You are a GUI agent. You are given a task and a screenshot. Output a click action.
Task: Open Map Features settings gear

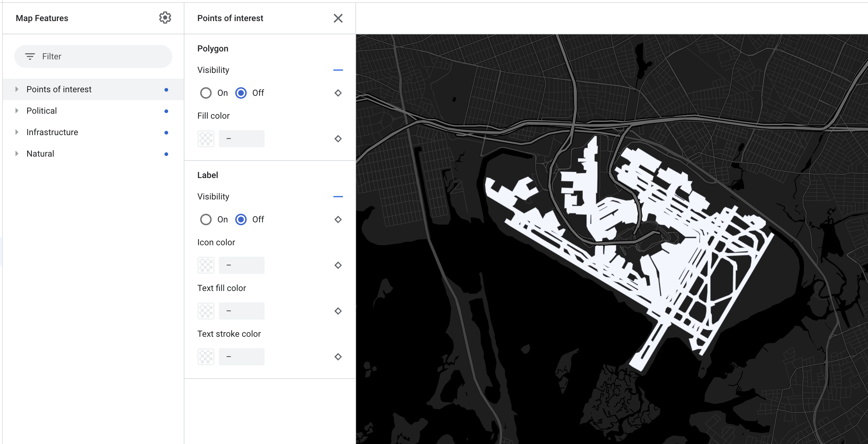(x=165, y=18)
